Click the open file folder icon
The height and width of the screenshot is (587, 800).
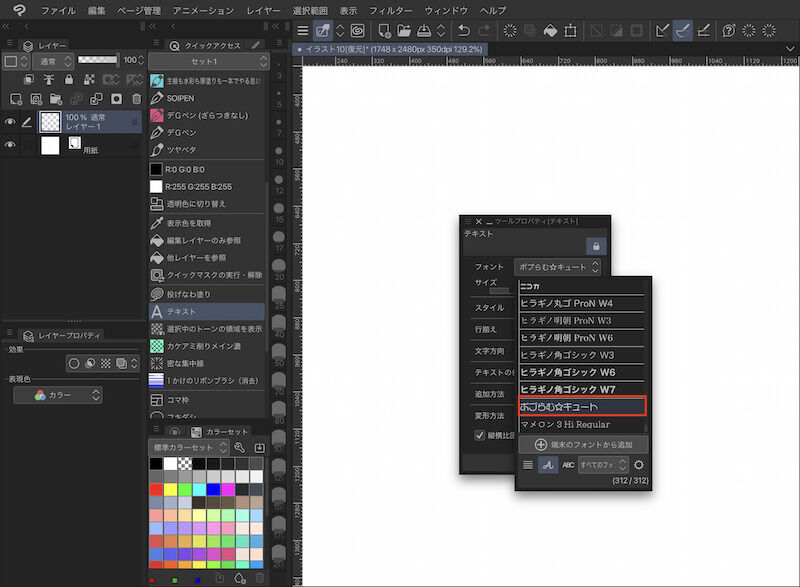404,31
